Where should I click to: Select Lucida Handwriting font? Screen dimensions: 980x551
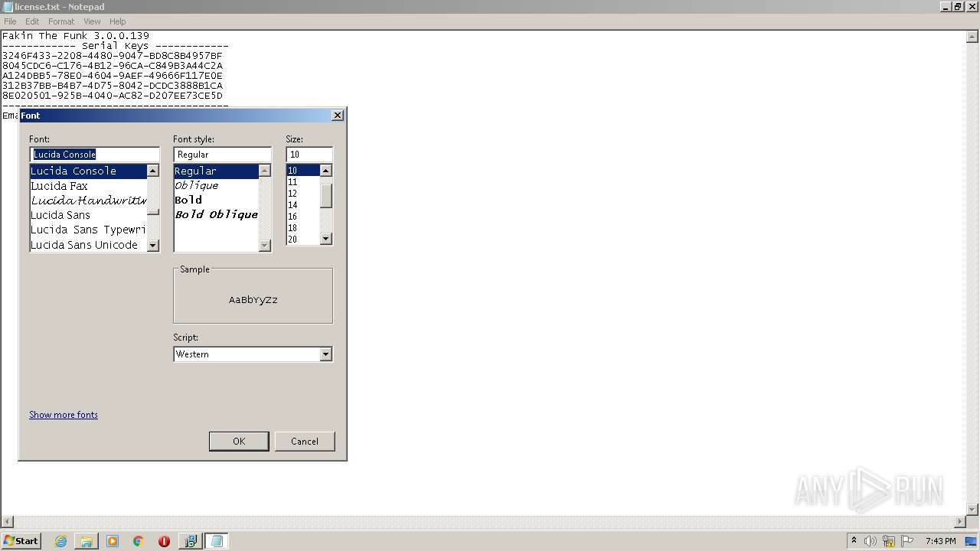(88, 201)
